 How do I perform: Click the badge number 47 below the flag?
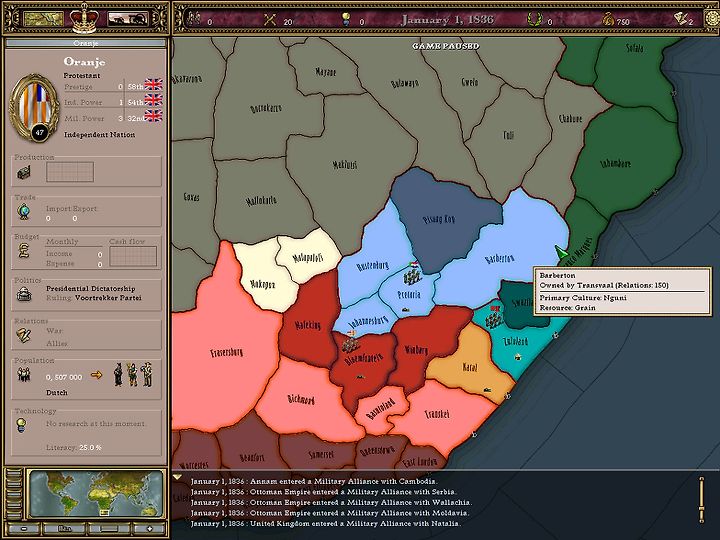tap(39, 132)
